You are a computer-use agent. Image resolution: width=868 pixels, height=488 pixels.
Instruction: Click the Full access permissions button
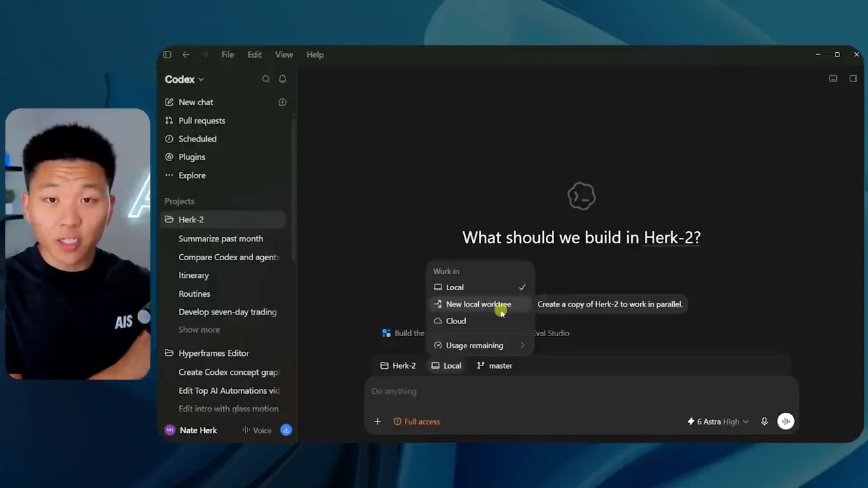click(417, 422)
